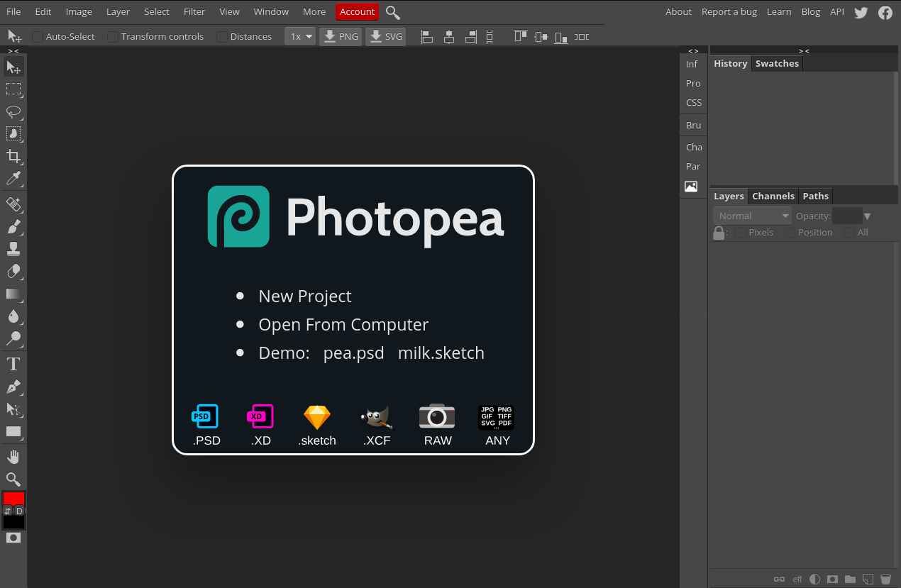
Task: Open the Twitter icon link
Action: pos(861,12)
